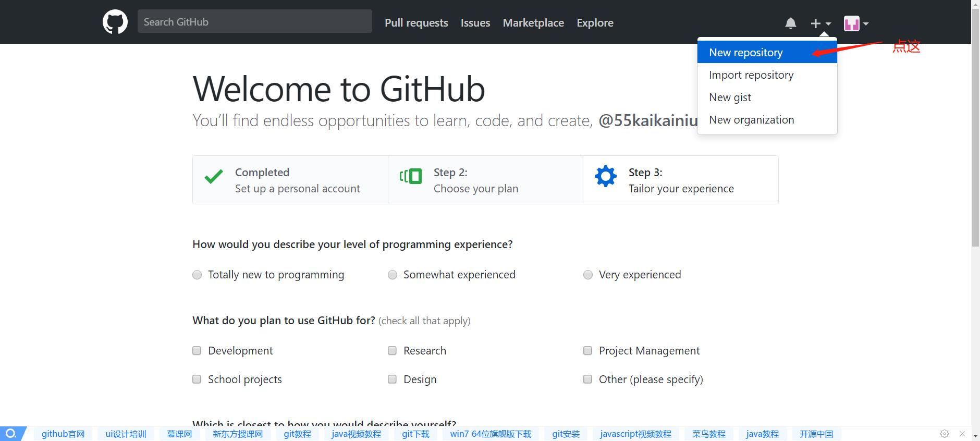This screenshot has height=441, width=980.
Task: Click the green Completed checkmark icon
Action: click(214, 177)
